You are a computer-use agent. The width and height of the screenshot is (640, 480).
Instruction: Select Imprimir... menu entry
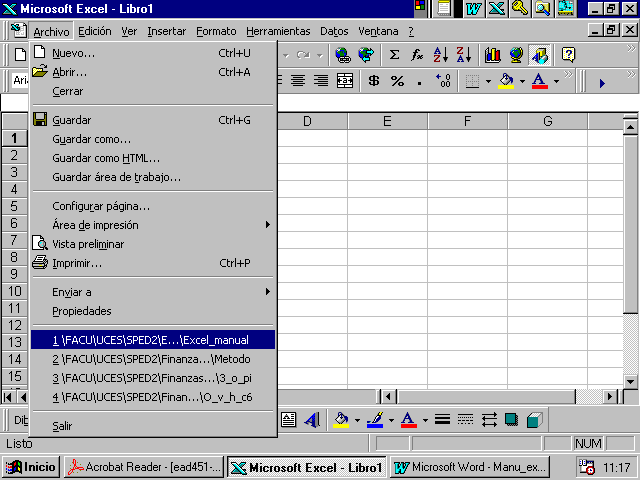point(153,263)
